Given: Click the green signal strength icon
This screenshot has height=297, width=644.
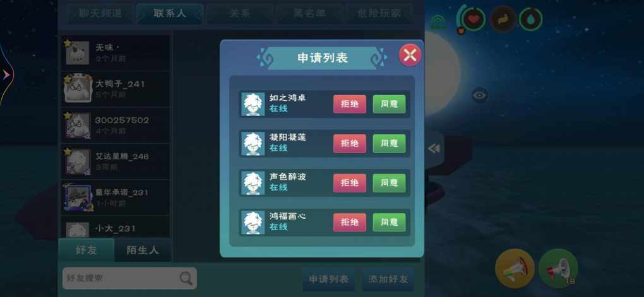Looking at the screenshot, I should [438, 21].
